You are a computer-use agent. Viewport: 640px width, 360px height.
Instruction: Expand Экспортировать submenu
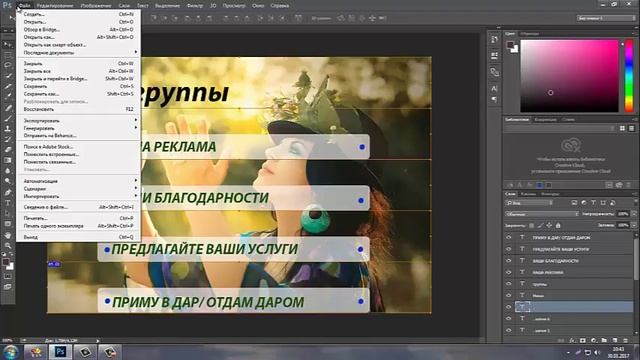78,120
